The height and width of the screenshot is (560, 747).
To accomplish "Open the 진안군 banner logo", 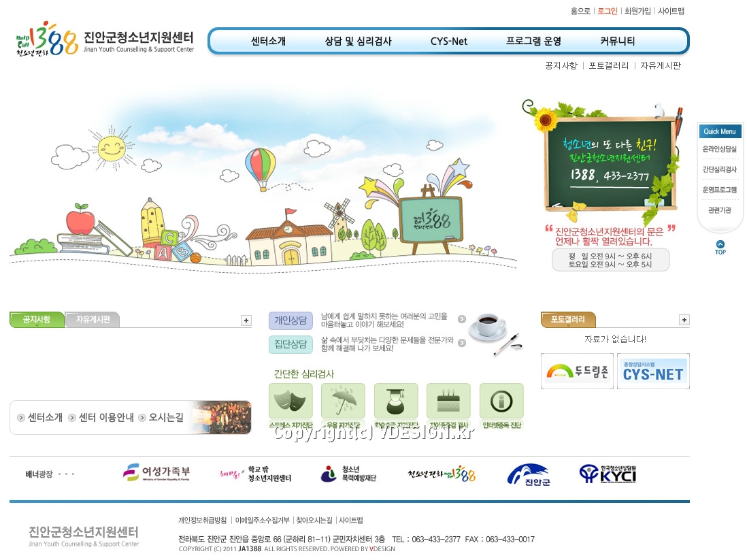I will click(529, 475).
